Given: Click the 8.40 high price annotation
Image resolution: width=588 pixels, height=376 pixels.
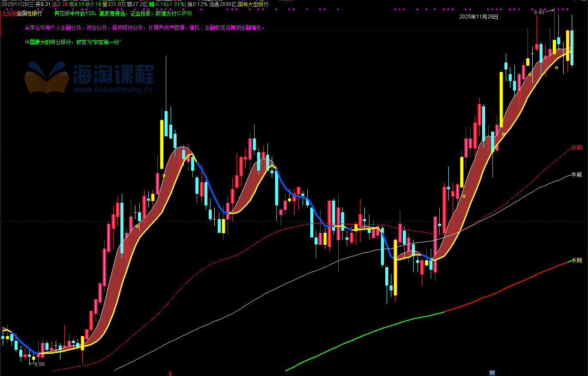Looking at the screenshot, I should tap(539, 12).
